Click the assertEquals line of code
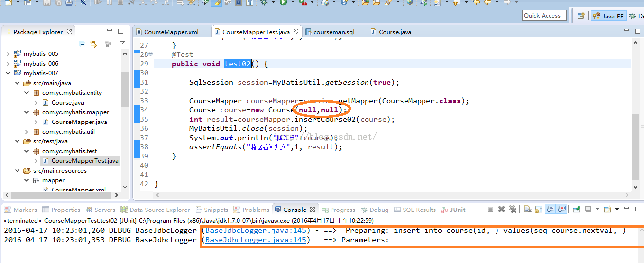644x263 pixels. [x=266, y=147]
